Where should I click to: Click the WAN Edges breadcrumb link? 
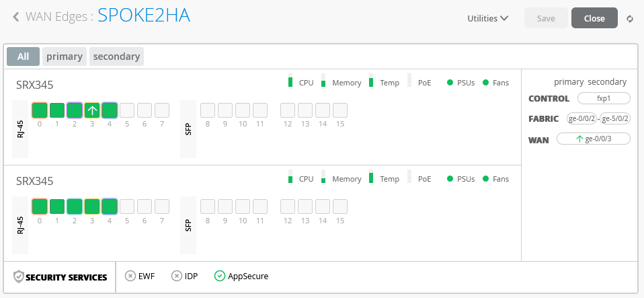click(58, 17)
